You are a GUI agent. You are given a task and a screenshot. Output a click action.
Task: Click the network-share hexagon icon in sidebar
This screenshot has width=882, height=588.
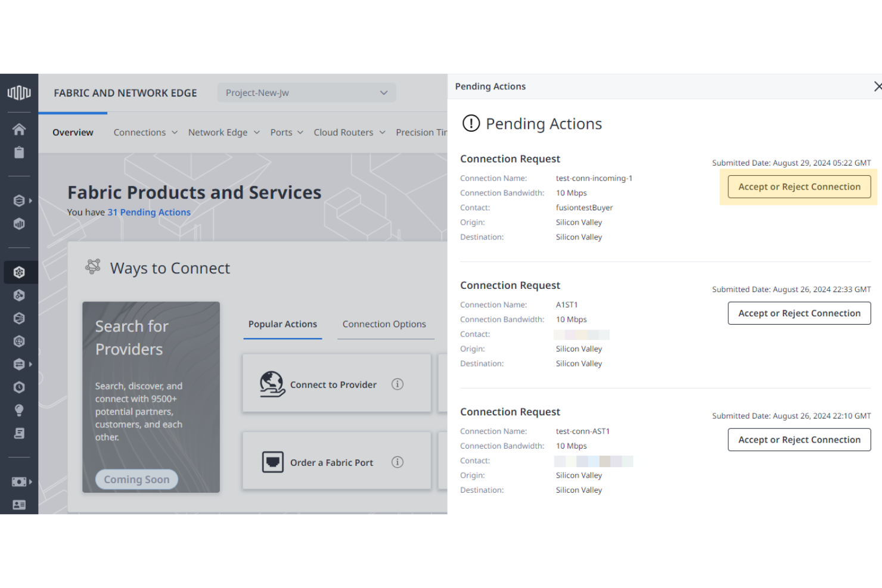point(19,295)
